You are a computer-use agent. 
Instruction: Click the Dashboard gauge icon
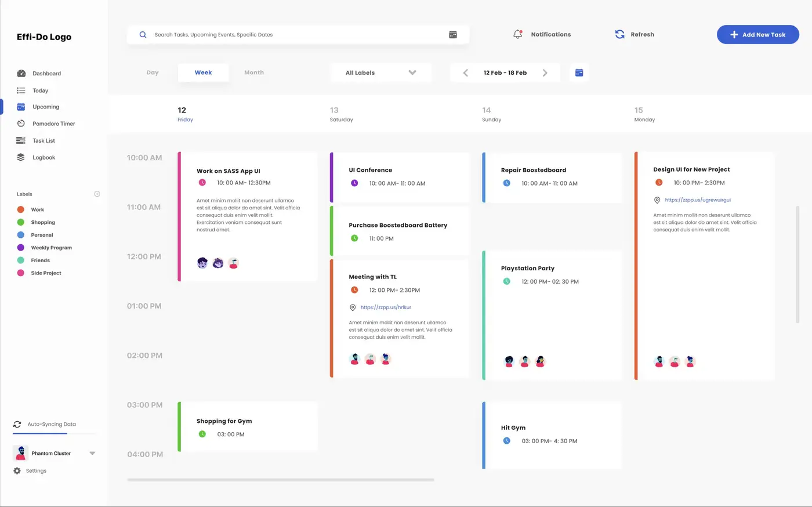click(x=21, y=74)
